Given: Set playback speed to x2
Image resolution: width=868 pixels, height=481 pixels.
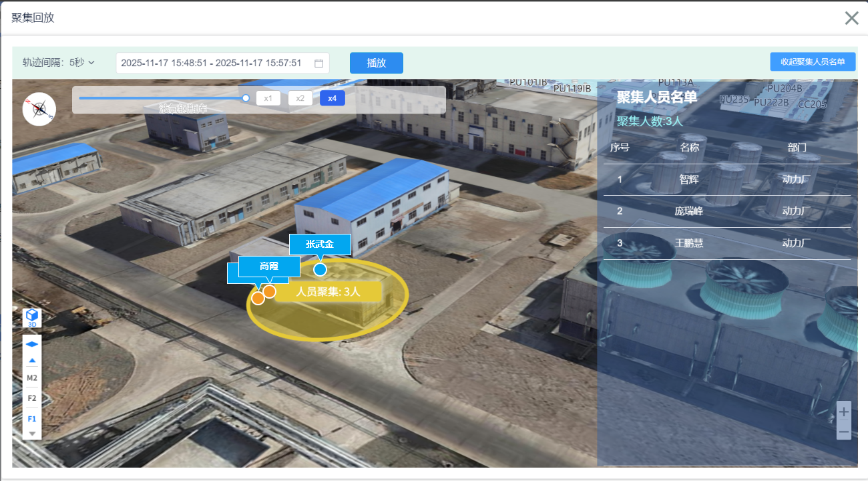Looking at the screenshot, I should click(x=300, y=98).
